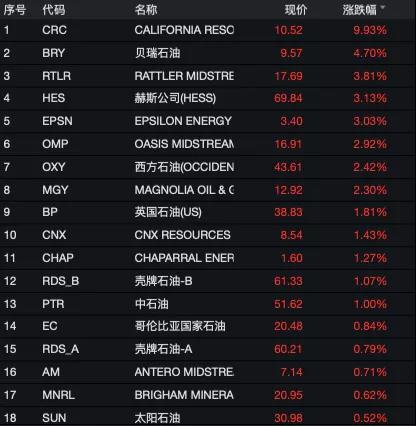The width and height of the screenshot is (416, 426).
Task: Select the CRC California Resources row
Action: click(x=208, y=30)
